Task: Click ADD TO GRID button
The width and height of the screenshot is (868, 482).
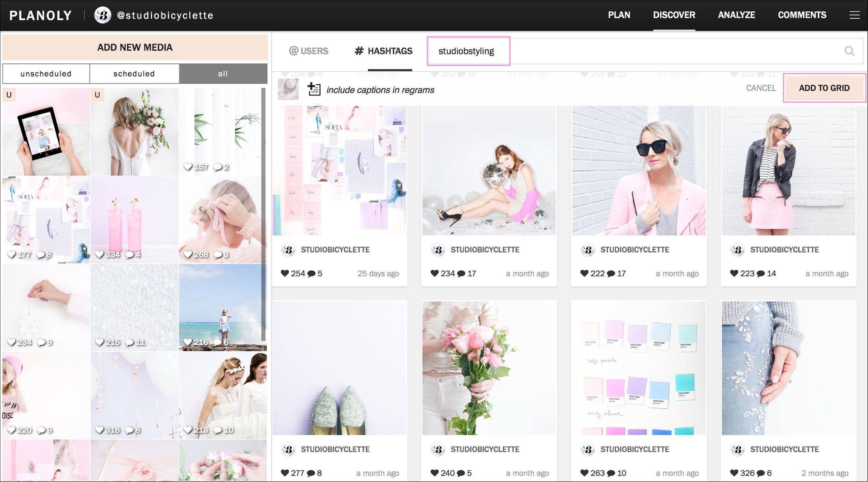Action: [824, 88]
